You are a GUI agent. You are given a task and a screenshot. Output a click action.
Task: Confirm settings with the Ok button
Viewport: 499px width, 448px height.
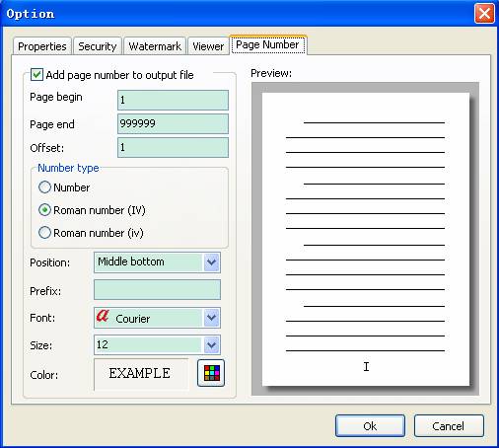pos(370,426)
